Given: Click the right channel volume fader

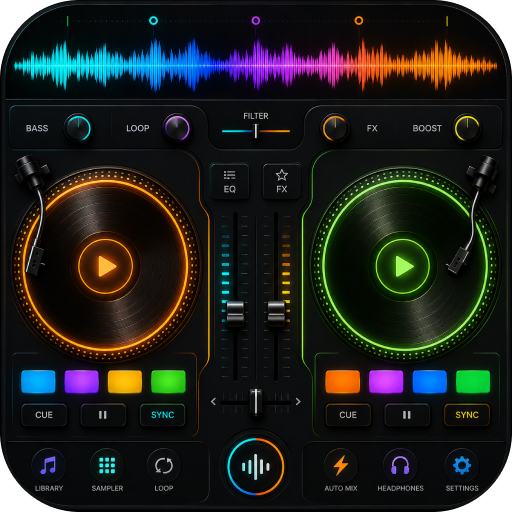Looking at the screenshot, I should point(276,313).
